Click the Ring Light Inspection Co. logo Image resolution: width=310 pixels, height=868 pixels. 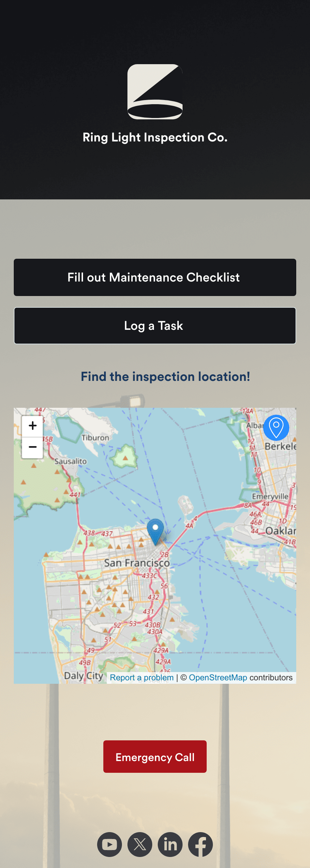pyautogui.click(x=155, y=92)
